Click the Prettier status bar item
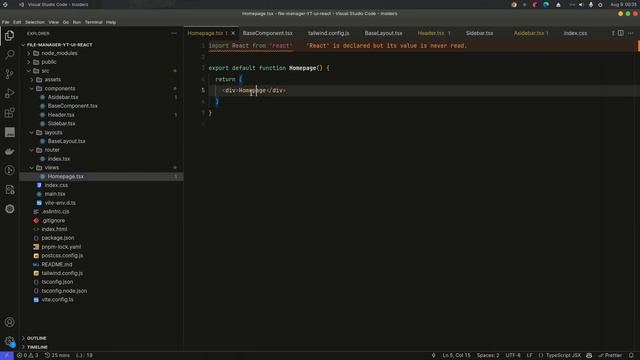The image size is (640, 360). tap(610, 356)
